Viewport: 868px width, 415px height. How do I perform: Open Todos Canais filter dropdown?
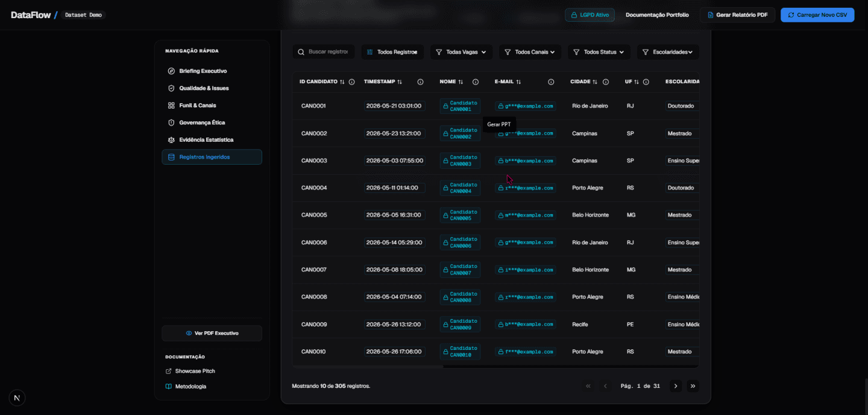click(x=530, y=52)
